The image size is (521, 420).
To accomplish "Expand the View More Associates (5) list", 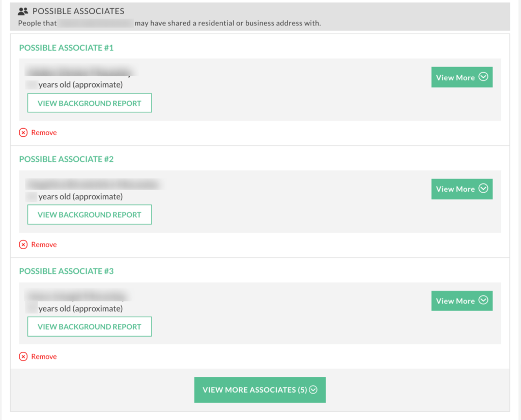I will (259, 390).
